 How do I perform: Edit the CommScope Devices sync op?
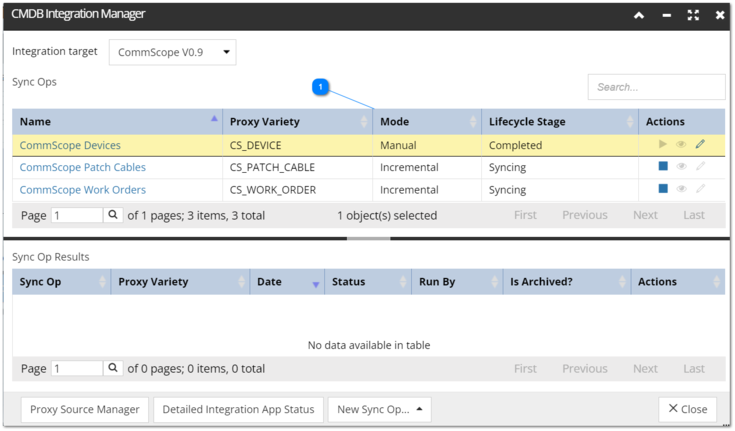pyautogui.click(x=700, y=144)
